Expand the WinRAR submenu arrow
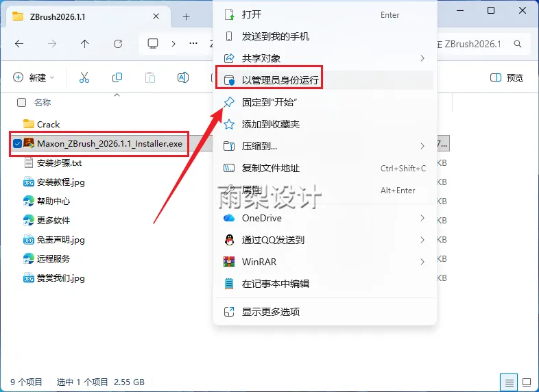Viewport: 539px width, 392px height. [x=422, y=262]
